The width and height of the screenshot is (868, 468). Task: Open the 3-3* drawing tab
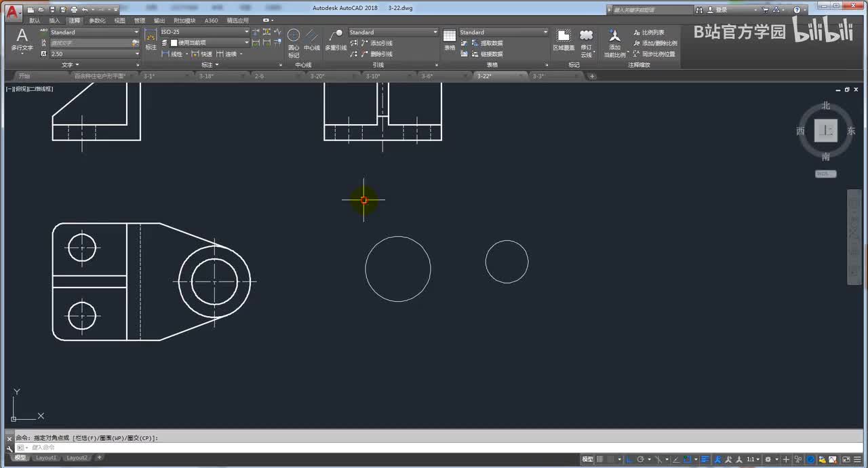click(x=538, y=76)
